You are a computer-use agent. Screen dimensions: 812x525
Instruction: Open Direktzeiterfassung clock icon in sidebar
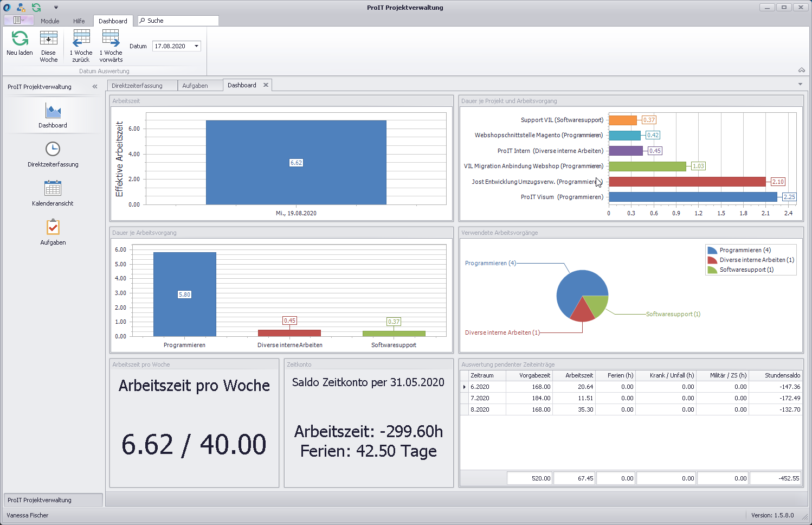(53, 149)
